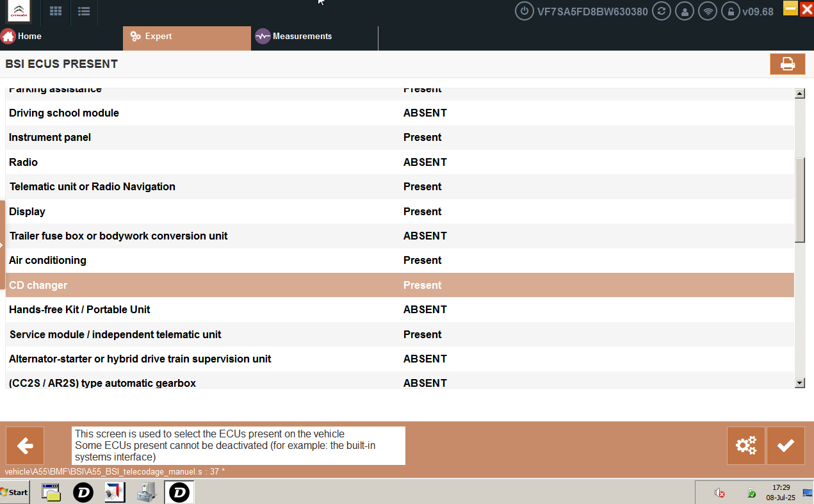Open the gears configuration button

point(746,445)
